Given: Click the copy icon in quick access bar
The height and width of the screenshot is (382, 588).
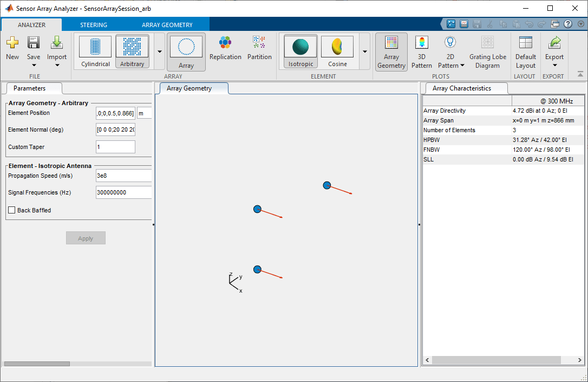Looking at the screenshot, I should pyautogui.click(x=503, y=24).
